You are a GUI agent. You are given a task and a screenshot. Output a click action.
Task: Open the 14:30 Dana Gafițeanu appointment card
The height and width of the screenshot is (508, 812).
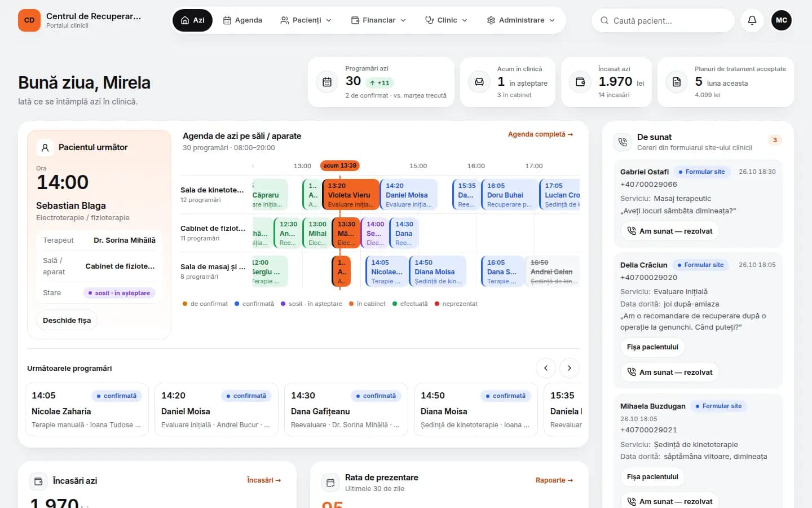coord(346,410)
